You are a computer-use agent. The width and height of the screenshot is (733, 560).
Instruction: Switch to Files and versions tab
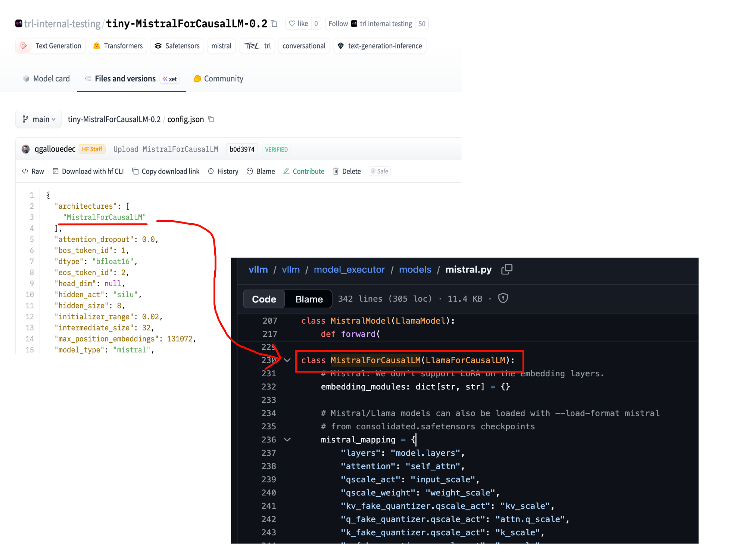pos(131,79)
